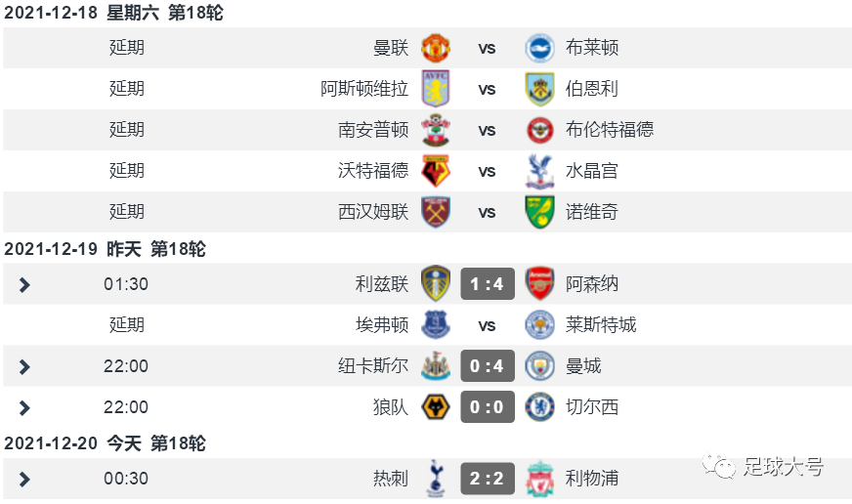Viewport: 852px width, 504px height.
Task: Open the 1:4 score for Leeds-Arsenal
Action: tap(488, 284)
